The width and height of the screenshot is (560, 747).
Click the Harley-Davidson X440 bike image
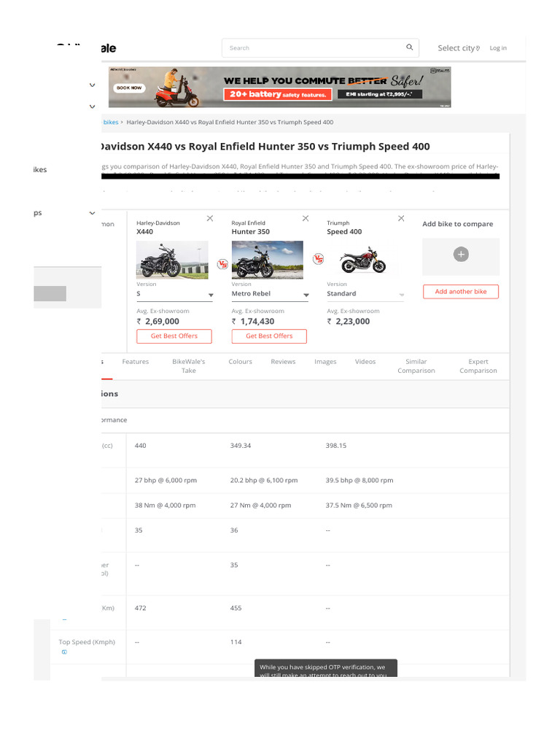(x=172, y=260)
